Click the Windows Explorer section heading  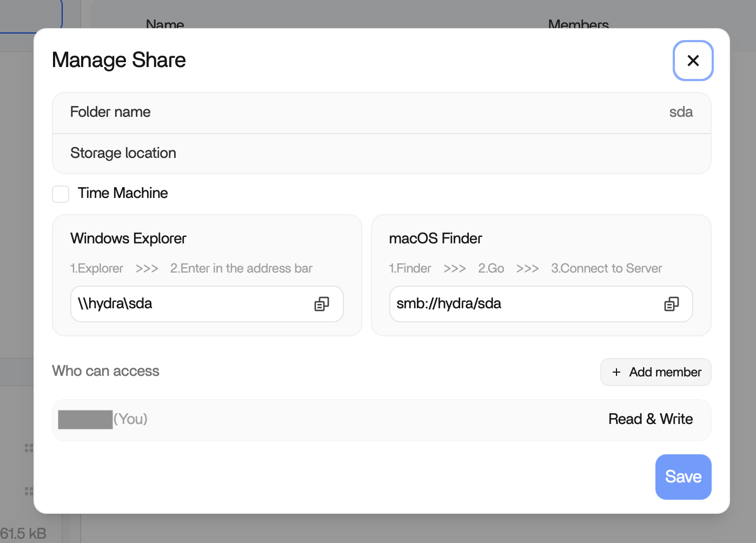tap(128, 239)
